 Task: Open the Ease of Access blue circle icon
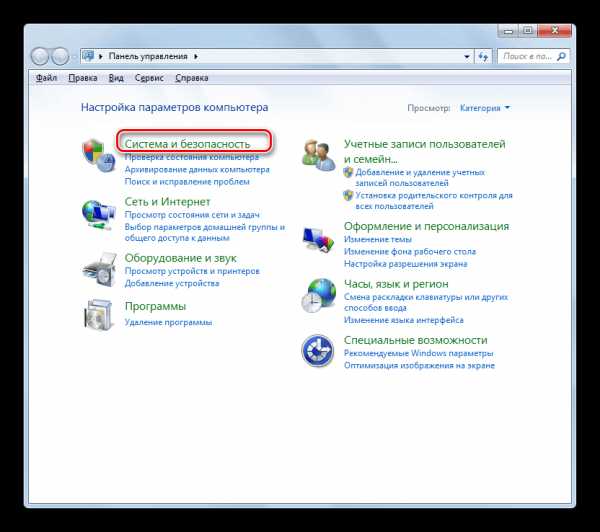[x=318, y=351]
